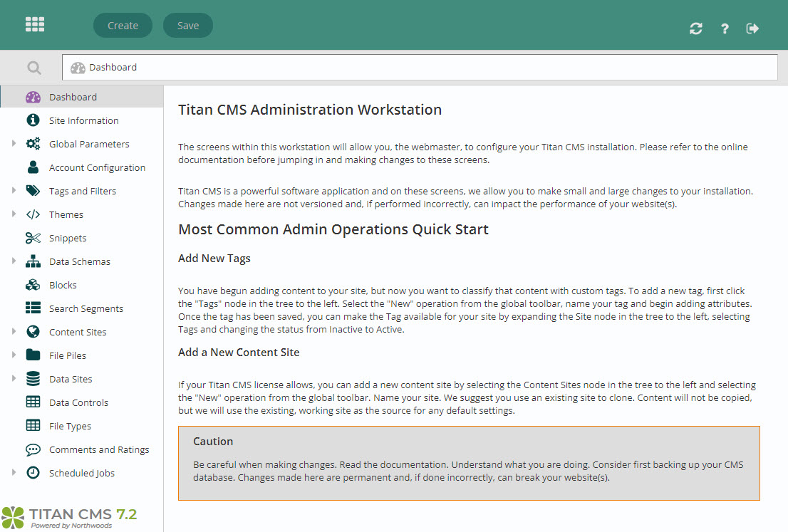This screenshot has height=532, width=788.
Task: Expand the Content Sites tree node
Action: pos(14,331)
